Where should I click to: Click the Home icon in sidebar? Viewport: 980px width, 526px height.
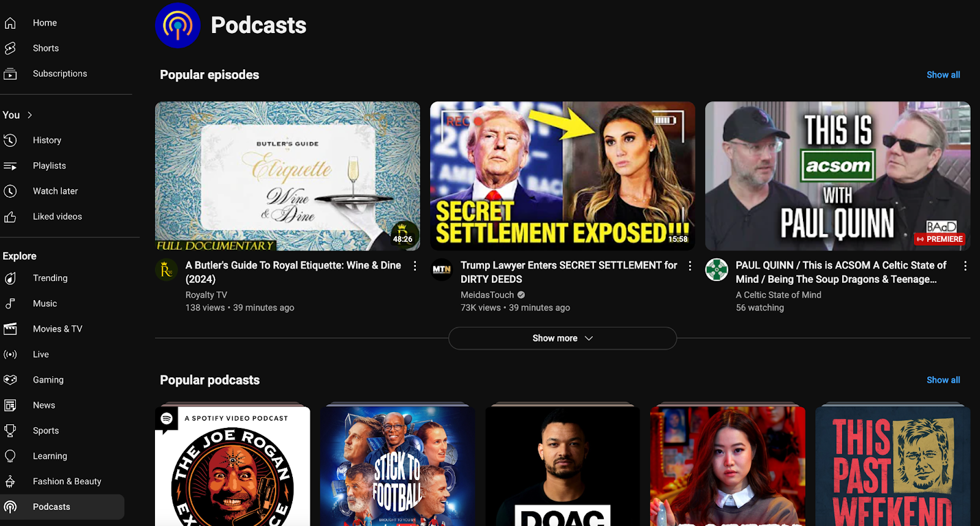click(x=10, y=23)
